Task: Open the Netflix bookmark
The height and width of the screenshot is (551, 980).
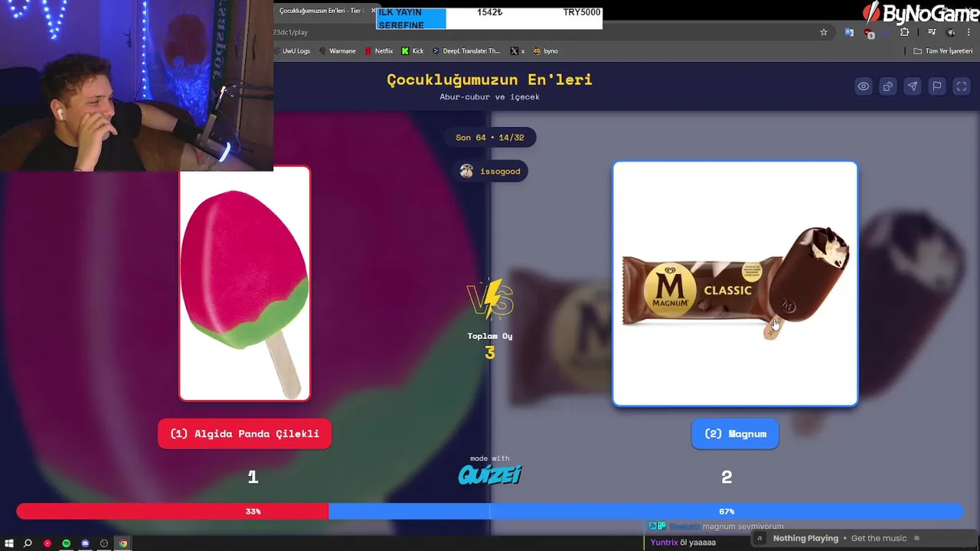Action: tap(379, 51)
